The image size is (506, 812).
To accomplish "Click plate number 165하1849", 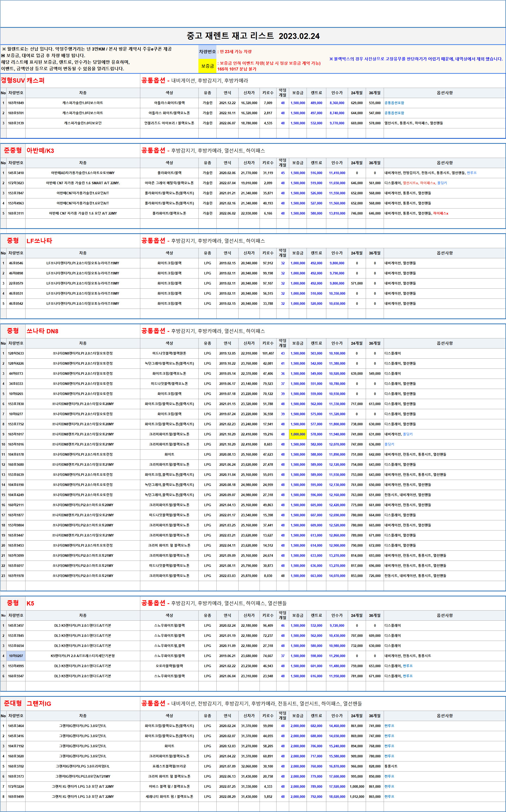I will (x=16, y=103).
